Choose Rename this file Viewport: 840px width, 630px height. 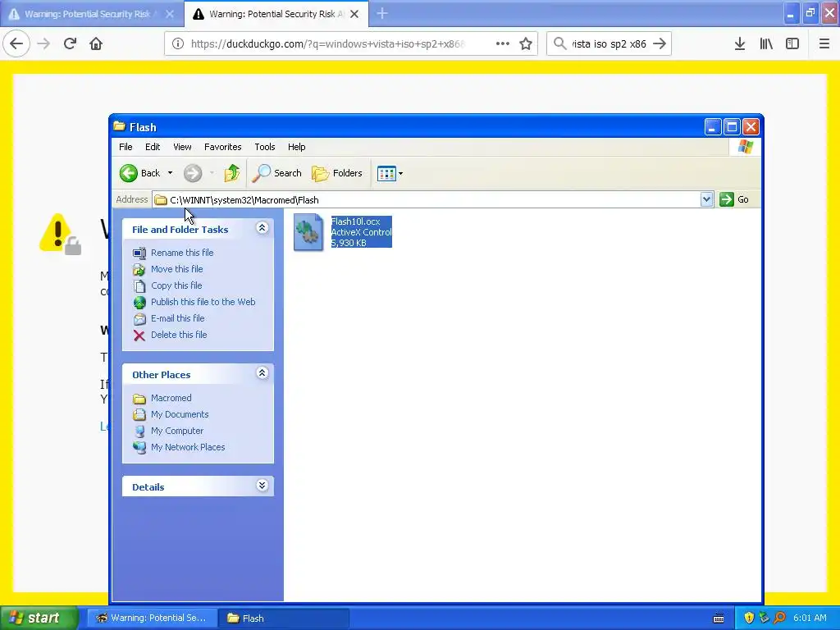click(182, 253)
